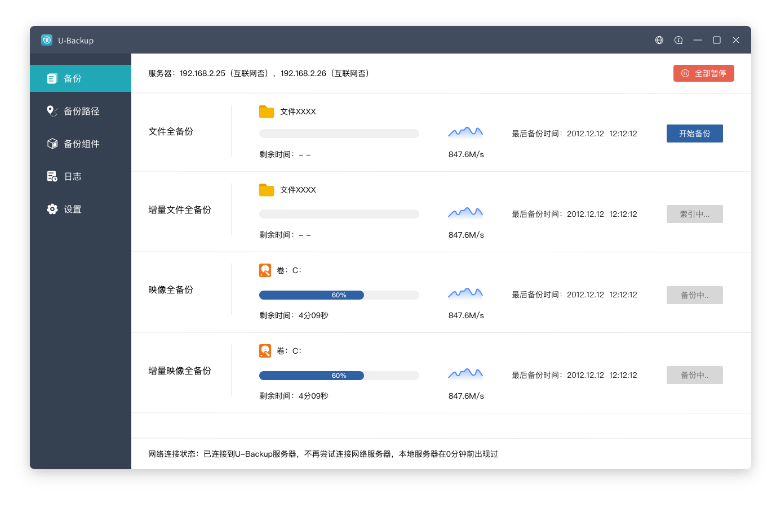Select the 备份 sidebar tab
Image resolution: width=781 pixels, height=505 pixels.
coord(80,78)
